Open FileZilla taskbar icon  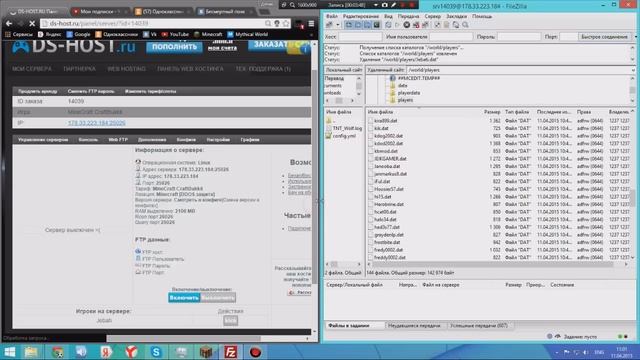coord(231,352)
